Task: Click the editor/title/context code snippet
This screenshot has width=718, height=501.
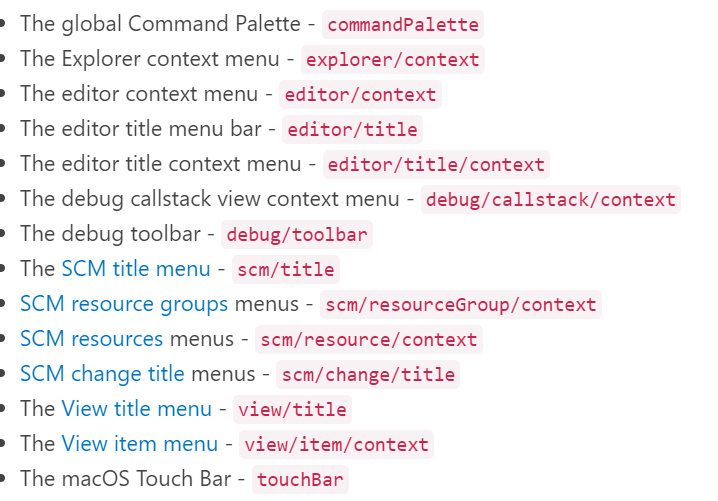Action: [436, 165]
